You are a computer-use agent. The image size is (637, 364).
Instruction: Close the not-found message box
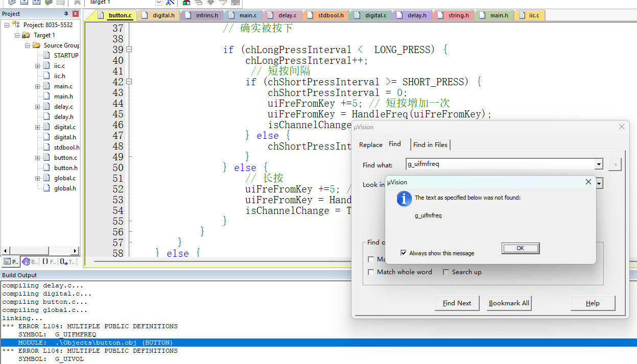point(588,182)
